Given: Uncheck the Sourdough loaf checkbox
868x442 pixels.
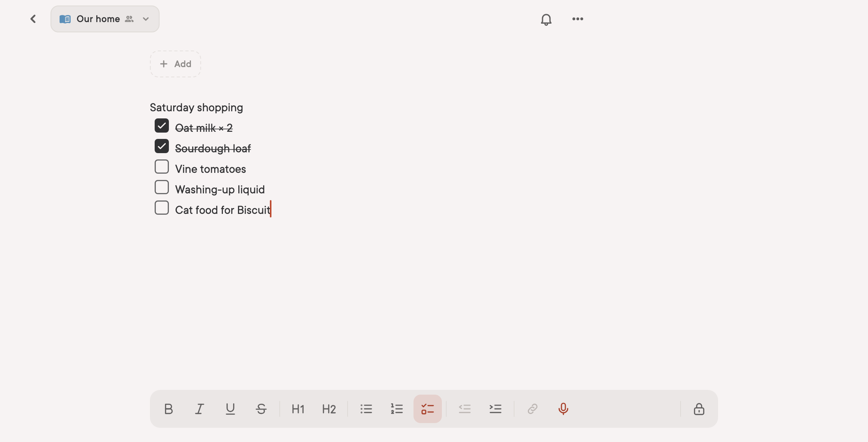Looking at the screenshot, I should (162, 146).
